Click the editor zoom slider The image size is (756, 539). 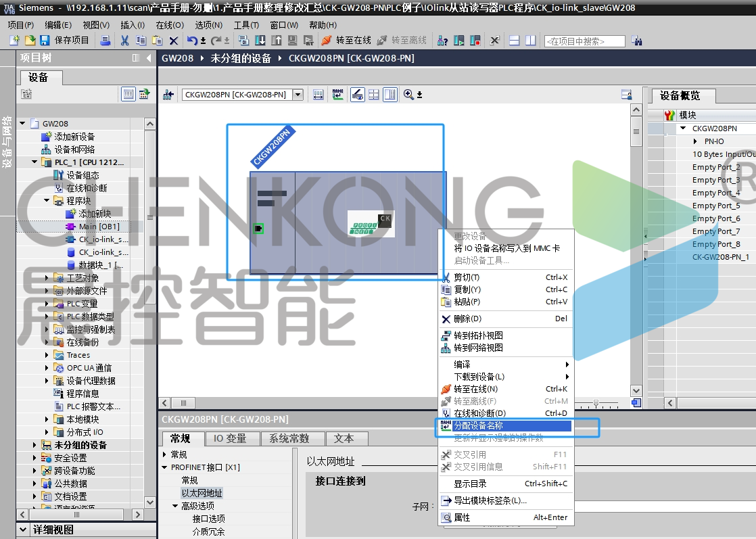click(x=596, y=403)
